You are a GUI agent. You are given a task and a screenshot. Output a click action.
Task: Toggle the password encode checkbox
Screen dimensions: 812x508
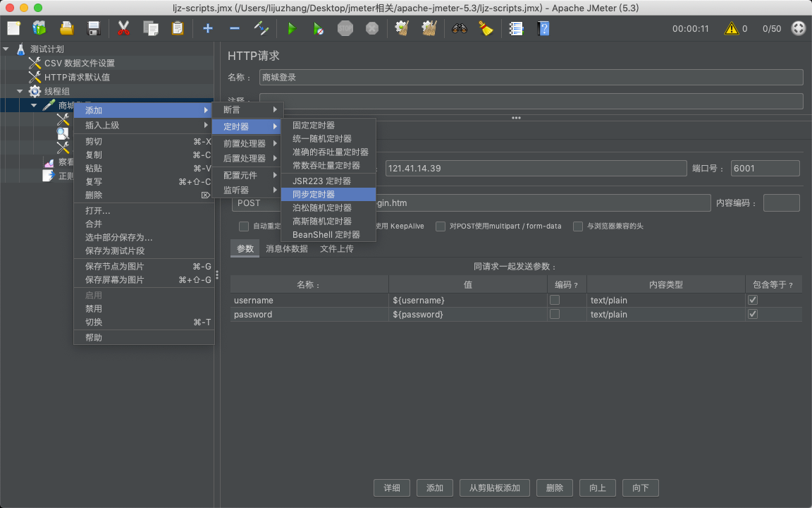pyautogui.click(x=555, y=314)
